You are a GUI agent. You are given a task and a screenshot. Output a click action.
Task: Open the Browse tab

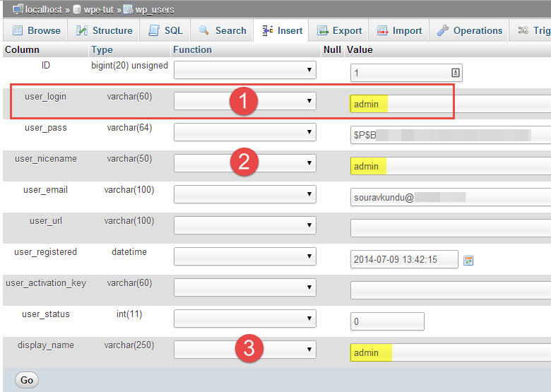(36, 30)
